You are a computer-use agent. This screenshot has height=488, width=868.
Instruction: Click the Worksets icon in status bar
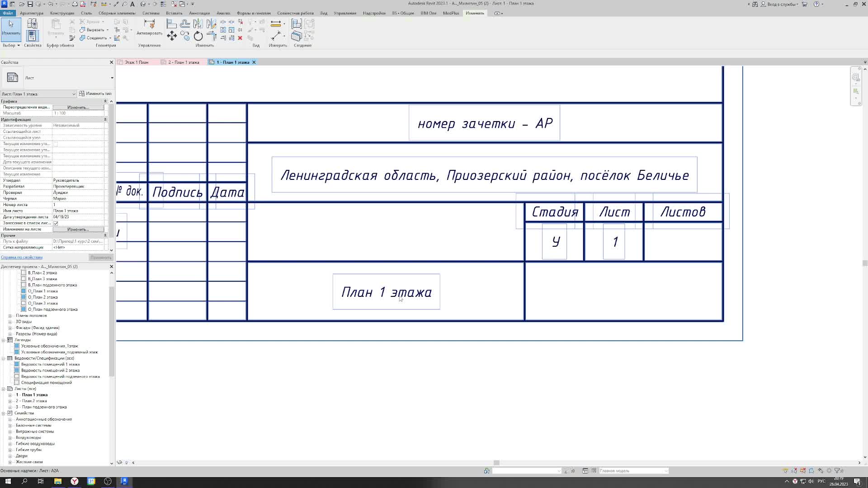[486, 471]
